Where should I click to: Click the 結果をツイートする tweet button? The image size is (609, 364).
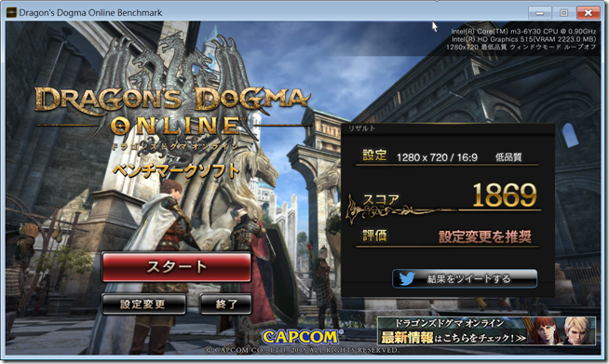point(465,278)
